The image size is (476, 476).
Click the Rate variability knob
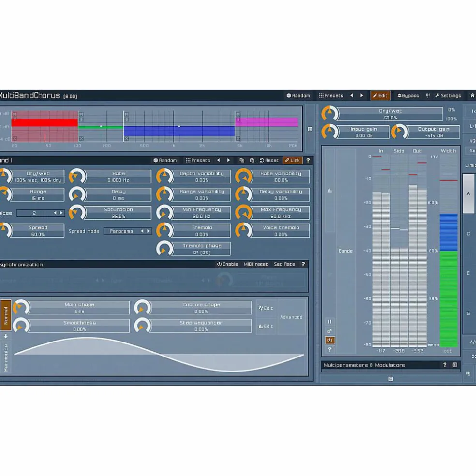click(243, 177)
